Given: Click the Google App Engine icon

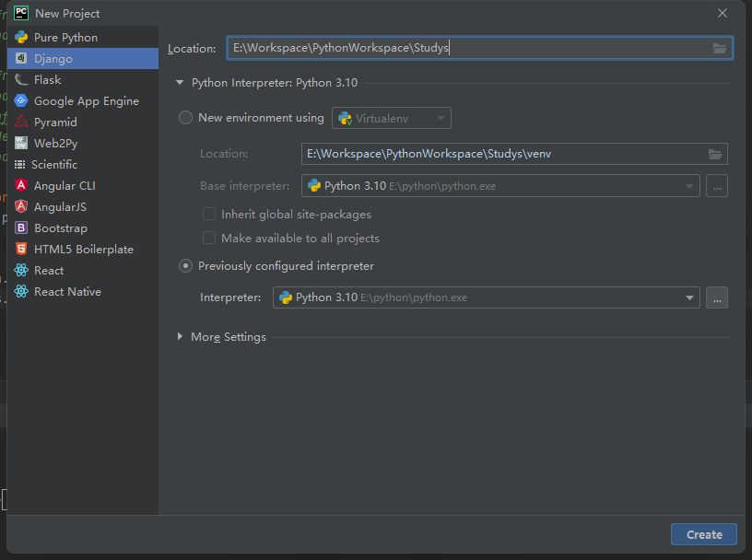Looking at the screenshot, I should [x=21, y=100].
